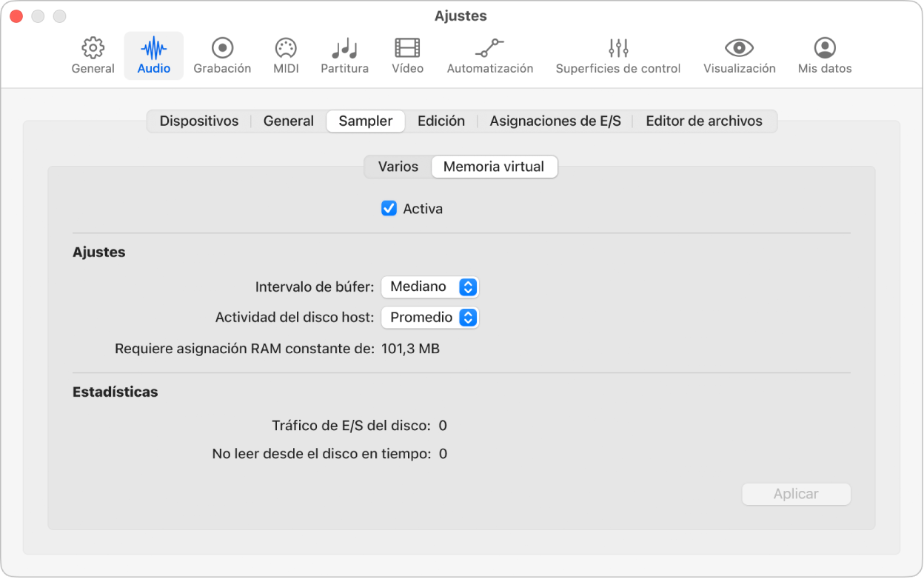Switch to the Varios sub-tab

[398, 167]
